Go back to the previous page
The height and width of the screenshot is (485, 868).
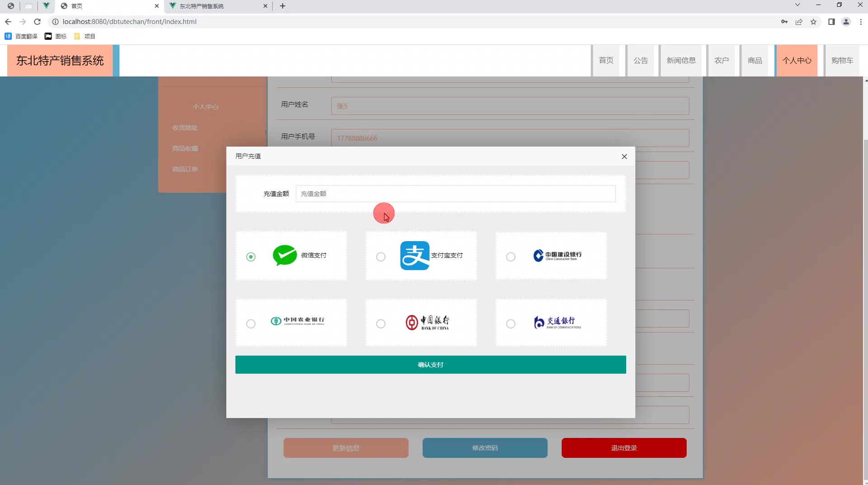click(x=8, y=22)
